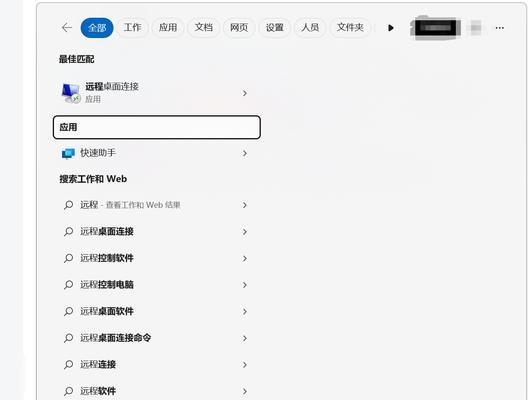This screenshot has height=400, width=528.
Task: Click the blurred account profile button
Action: pos(435,28)
